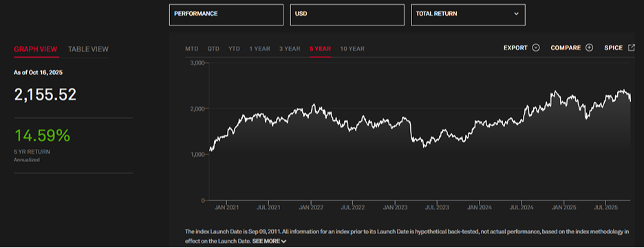644x248 pixels.
Task: Show the 3 Year chart range
Action: pos(290,49)
